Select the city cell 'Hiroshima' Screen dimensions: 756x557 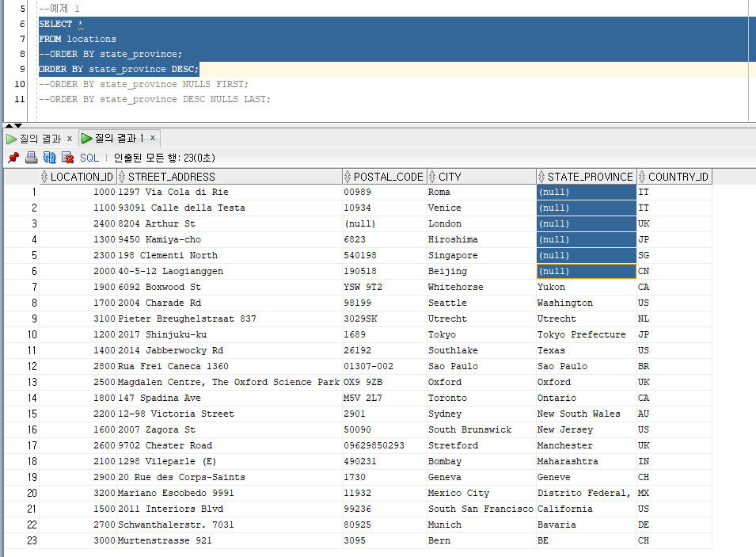[x=481, y=240]
